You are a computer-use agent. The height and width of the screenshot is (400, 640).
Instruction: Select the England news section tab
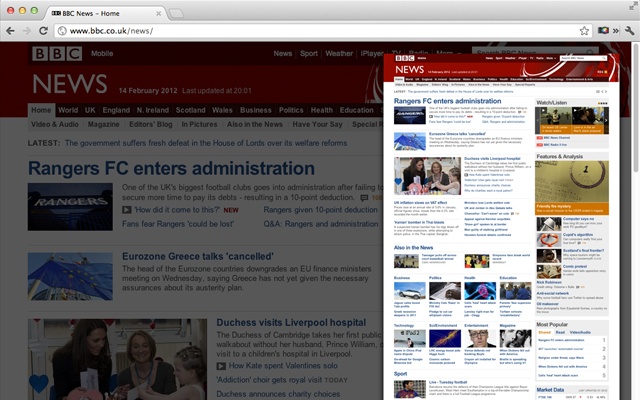click(x=116, y=110)
